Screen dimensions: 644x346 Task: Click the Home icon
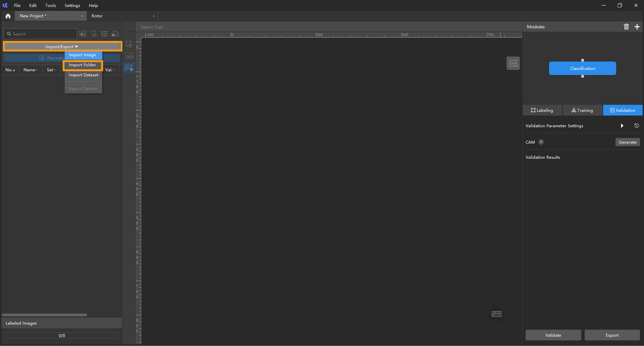click(8, 16)
